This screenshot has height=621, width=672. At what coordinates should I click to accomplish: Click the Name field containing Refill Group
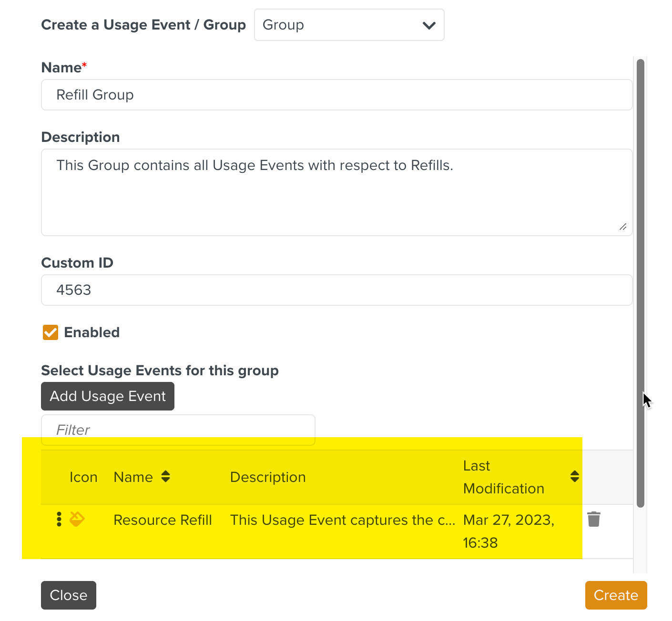[336, 95]
